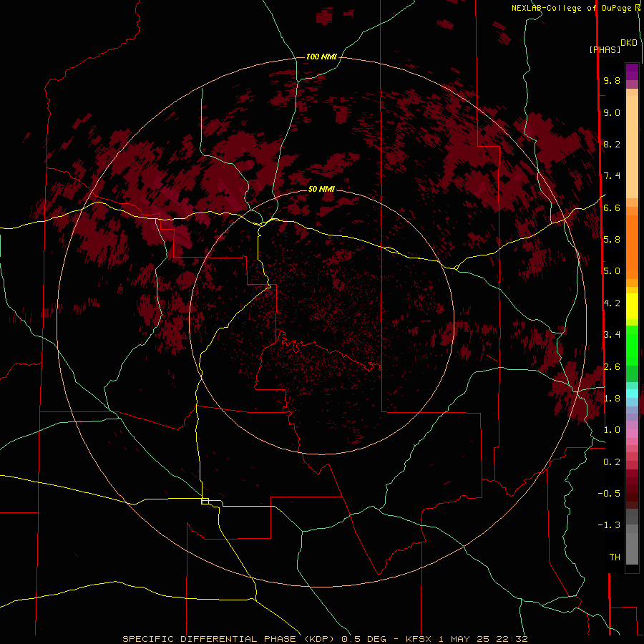The width and height of the screenshot is (644, 644).
Task: Click the 1.0 legend value
Action: [612, 430]
